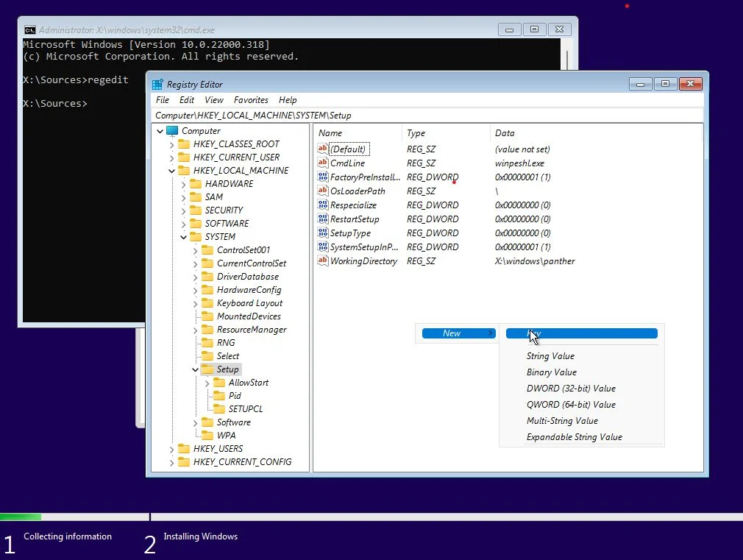Image resolution: width=743 pixels, height=560 pixels.
Task: Expand the HKEY_USERS hive
Action: coord(171,449)
